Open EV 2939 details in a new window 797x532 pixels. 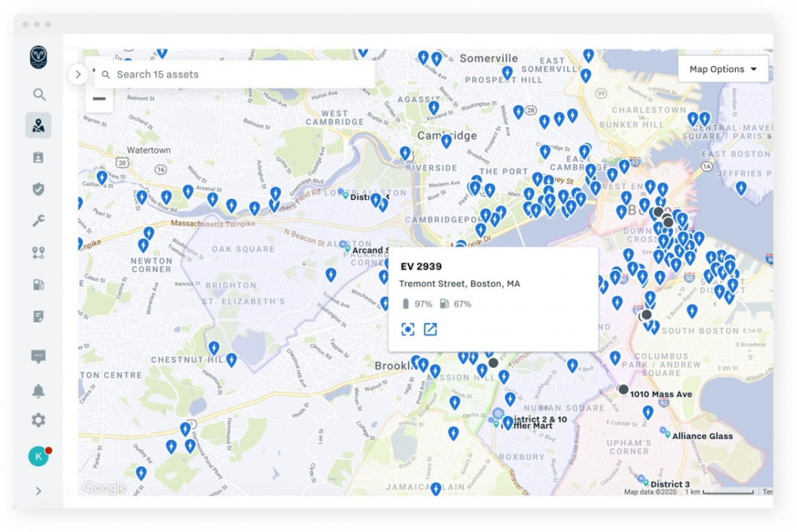coord(430,329)
